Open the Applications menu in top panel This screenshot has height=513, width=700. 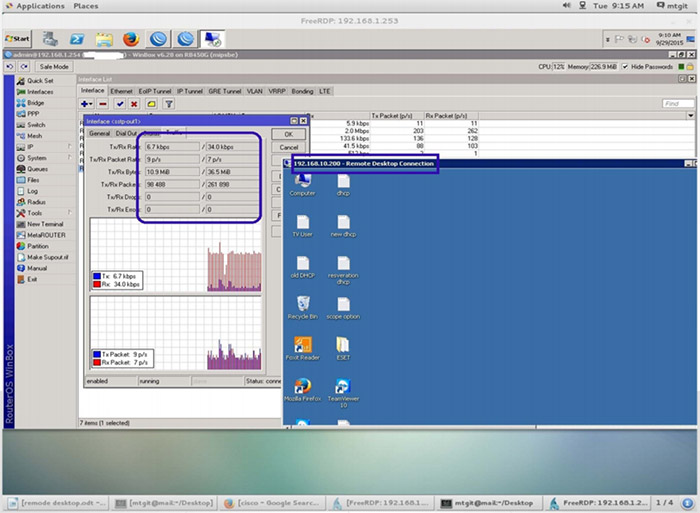click(40, 6)
